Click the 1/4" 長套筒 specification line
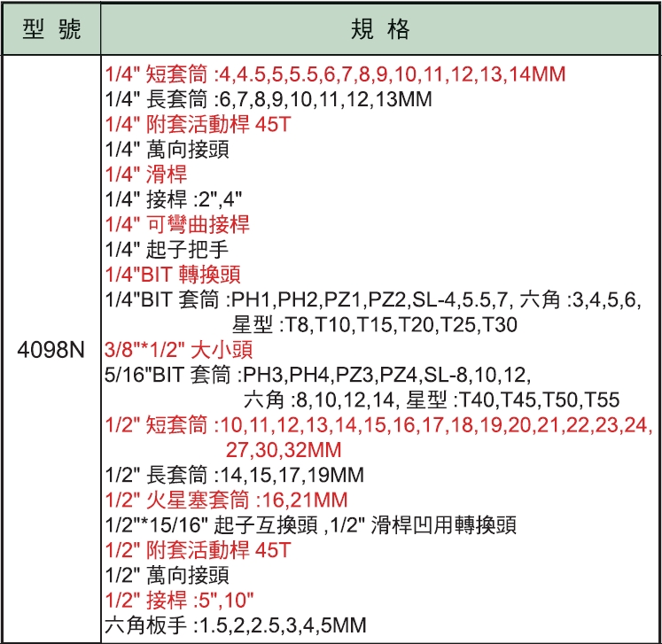662x644 pixels. (x=268, y=99)
